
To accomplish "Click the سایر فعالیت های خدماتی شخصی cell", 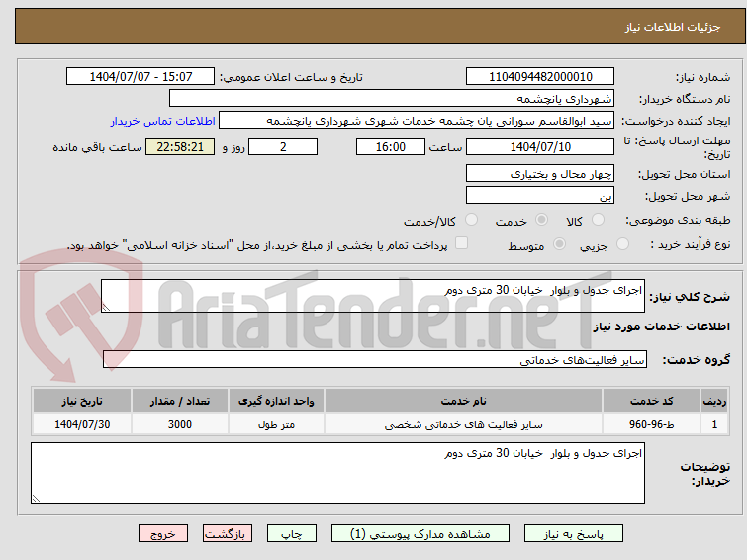I will click(x=464, y=424).
